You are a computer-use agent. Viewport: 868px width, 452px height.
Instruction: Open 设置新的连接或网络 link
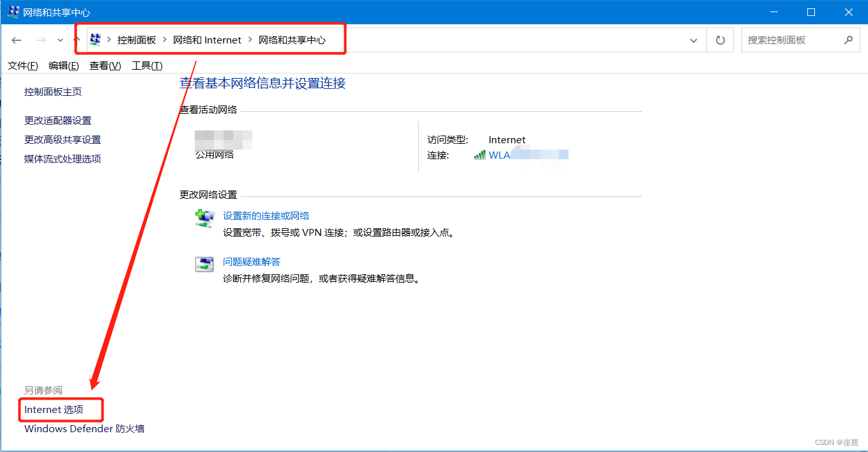coord(266,216)
